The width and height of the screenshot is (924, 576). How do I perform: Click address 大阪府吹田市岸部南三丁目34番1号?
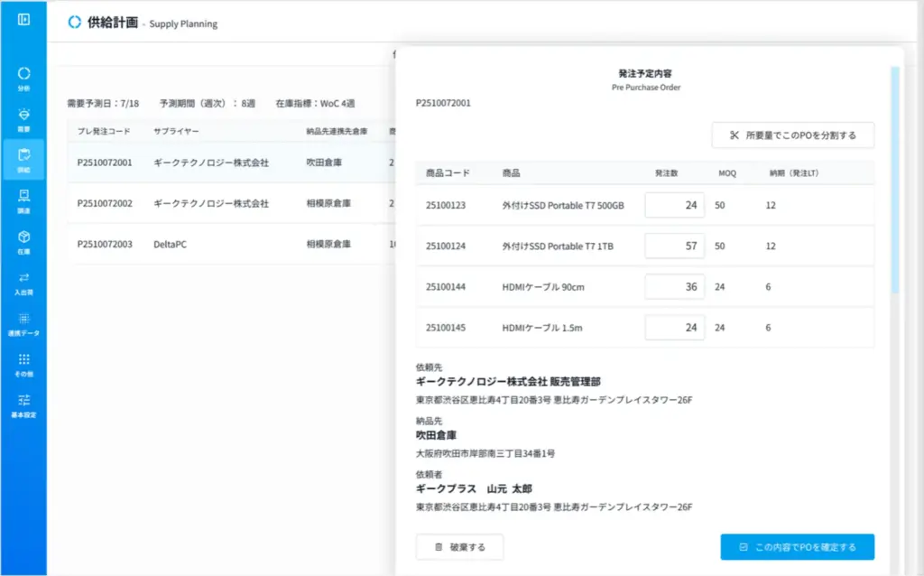click(485, 453)
